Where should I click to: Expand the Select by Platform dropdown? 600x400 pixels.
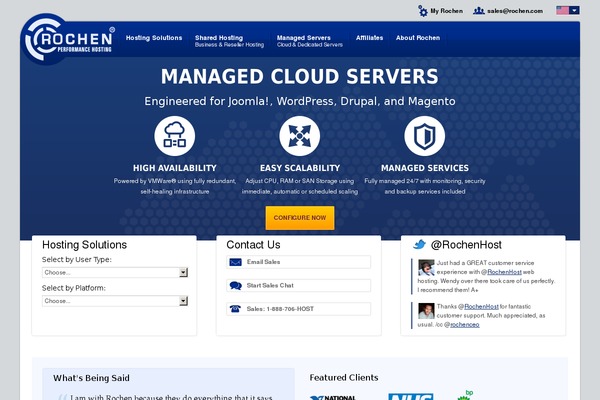pos(114,301)
